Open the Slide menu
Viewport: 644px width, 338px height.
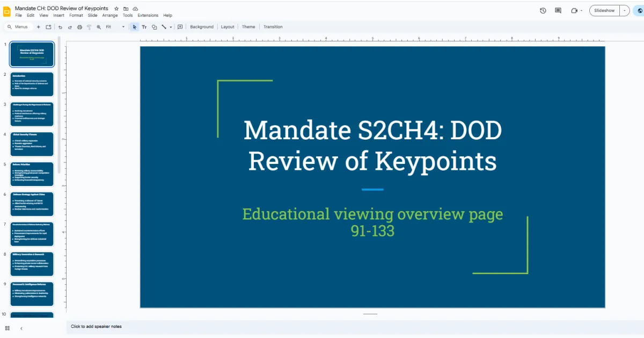pos(93,16)
